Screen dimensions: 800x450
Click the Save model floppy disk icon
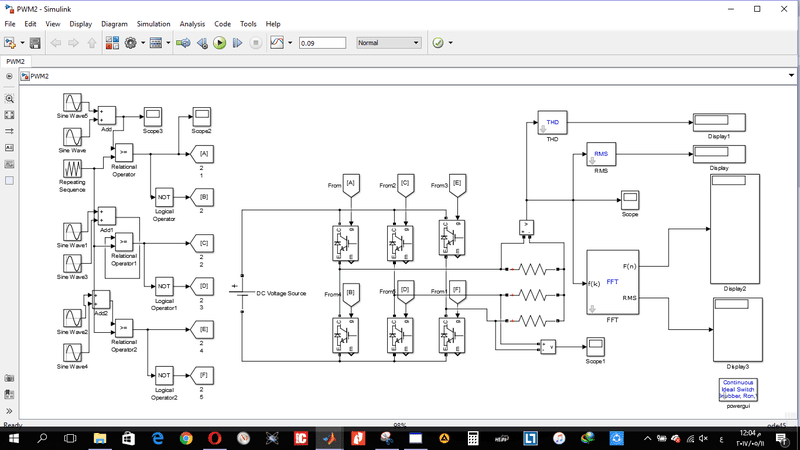[35, 43]
